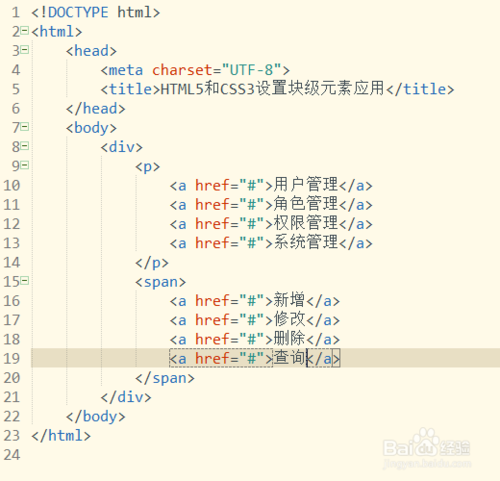Screen dimensions: 500x481
Task: Click the closing </div> tag
Action: [126, 397]
